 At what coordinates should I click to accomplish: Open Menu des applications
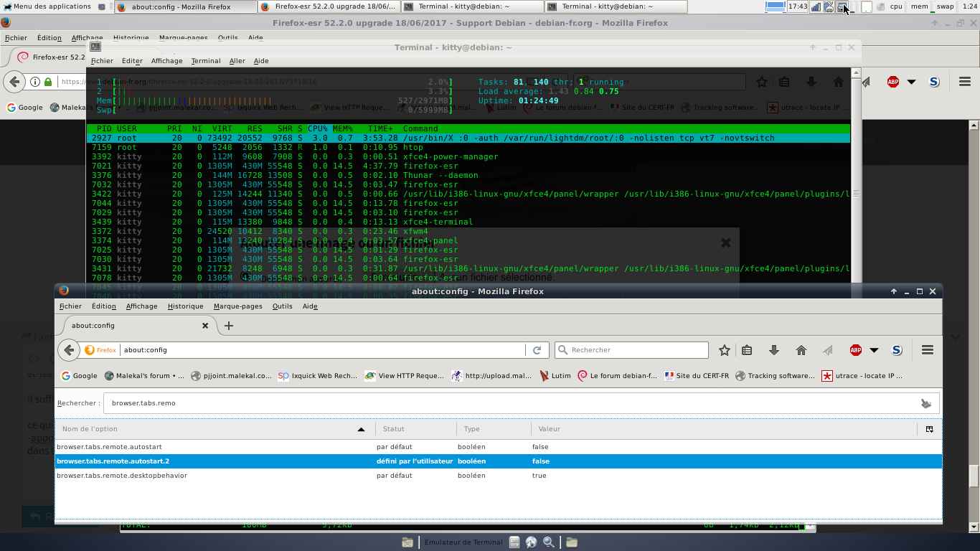[x=48, y=6]
